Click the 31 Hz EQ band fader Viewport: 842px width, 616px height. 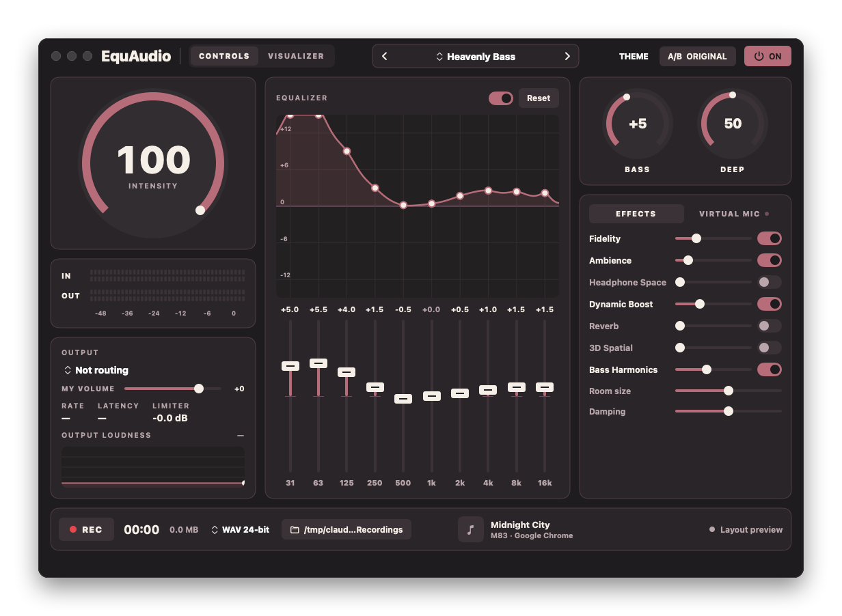point(290,366)
